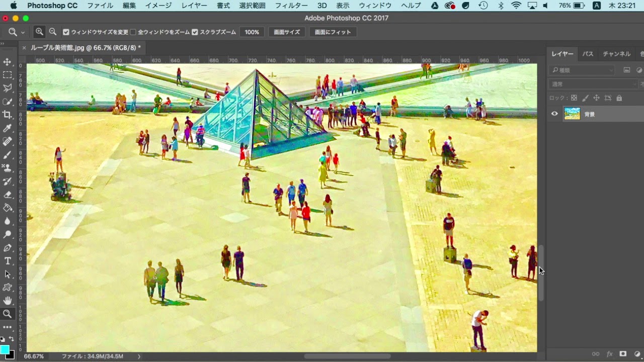Click the vertical canvas scrollbar thumb
The width and height of the screenshot is (644, 362).
[x=541, y=273]
